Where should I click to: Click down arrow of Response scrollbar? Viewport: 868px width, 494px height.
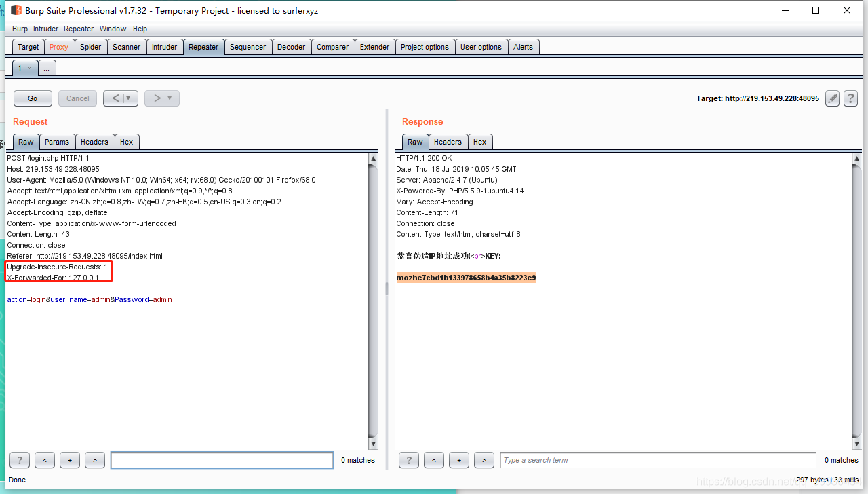pyautogui.click(x=856, y=444)
